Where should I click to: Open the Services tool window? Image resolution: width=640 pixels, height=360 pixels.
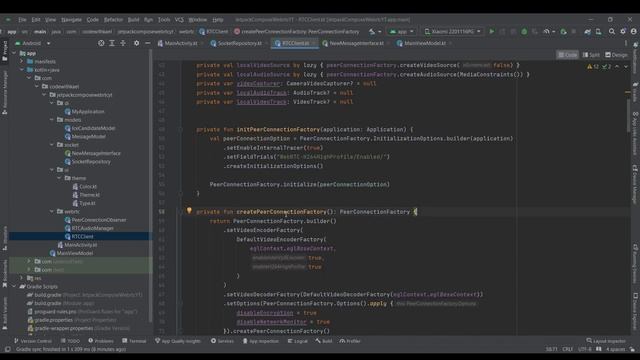pos(222,341)
